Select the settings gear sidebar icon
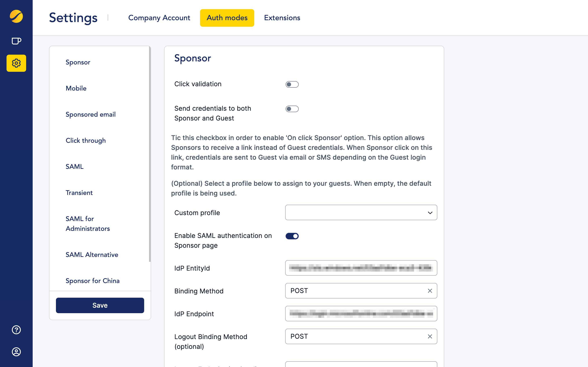Screen dimensions: 588x367 point(16,63)
